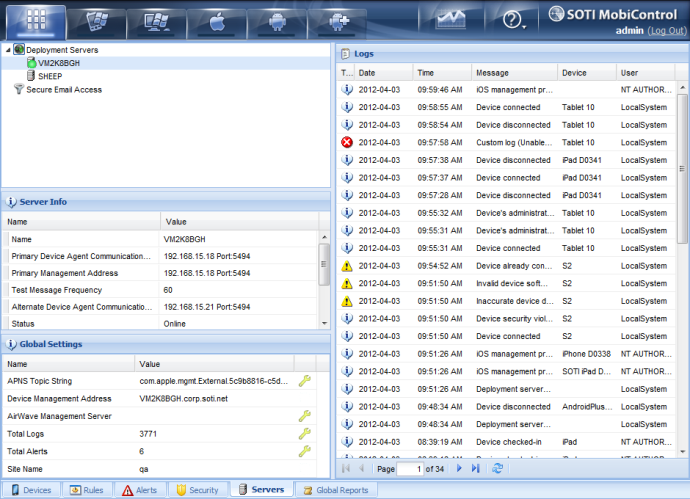Select the SOTI iPad D... log row

click(506, 371)
